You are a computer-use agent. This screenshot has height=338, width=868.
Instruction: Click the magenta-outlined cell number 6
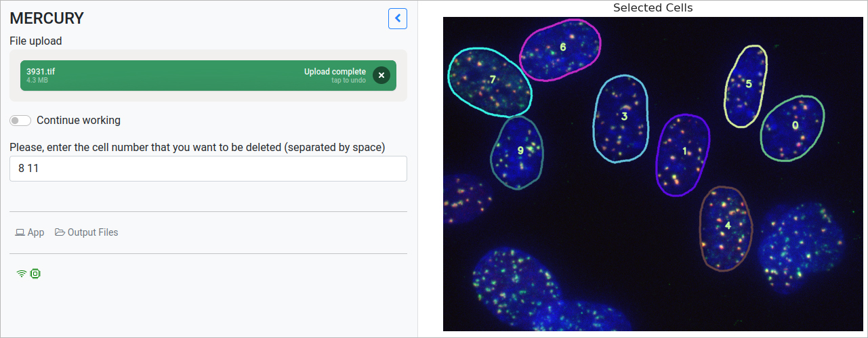coord(562,47)
